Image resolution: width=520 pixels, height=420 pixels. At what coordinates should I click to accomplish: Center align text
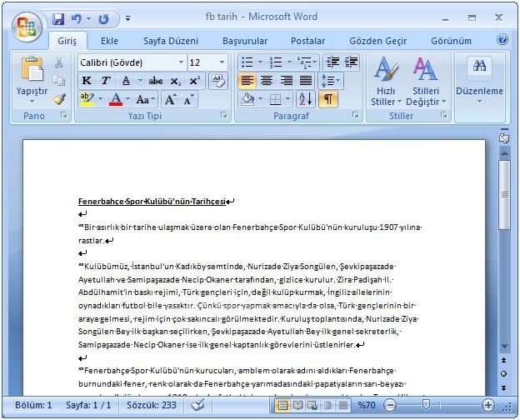[267, 81]
